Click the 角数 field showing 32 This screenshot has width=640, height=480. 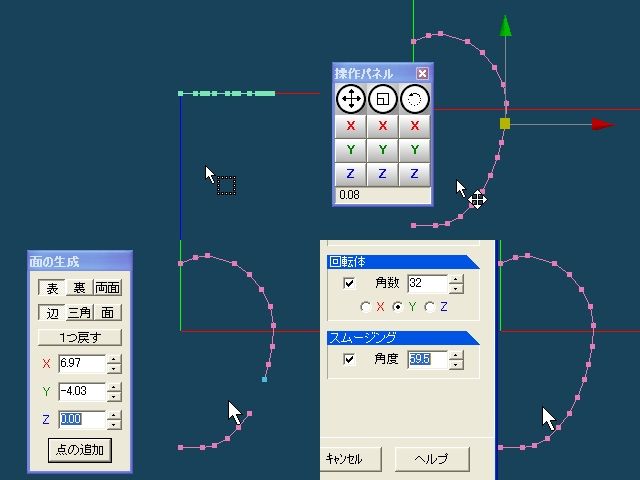click(x=427, y=283)
